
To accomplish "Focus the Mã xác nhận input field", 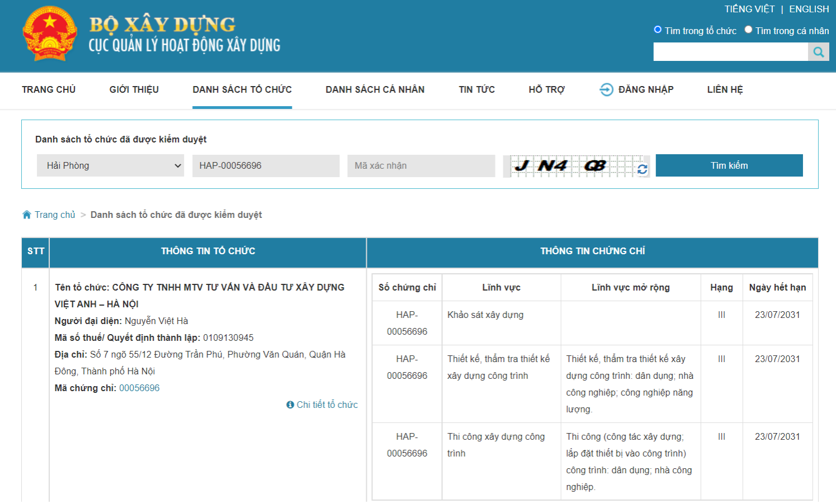I will pyautogui.click(x=421, y=166).
